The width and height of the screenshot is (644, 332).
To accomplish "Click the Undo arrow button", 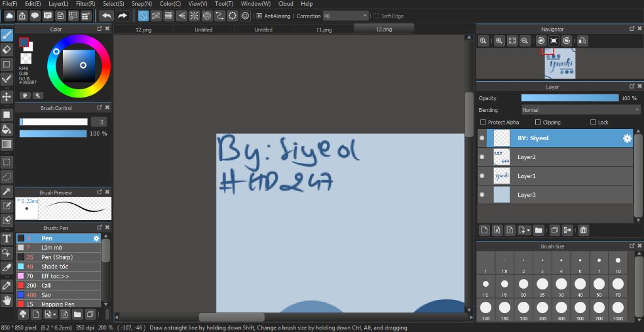I will (x=107, y=16).
